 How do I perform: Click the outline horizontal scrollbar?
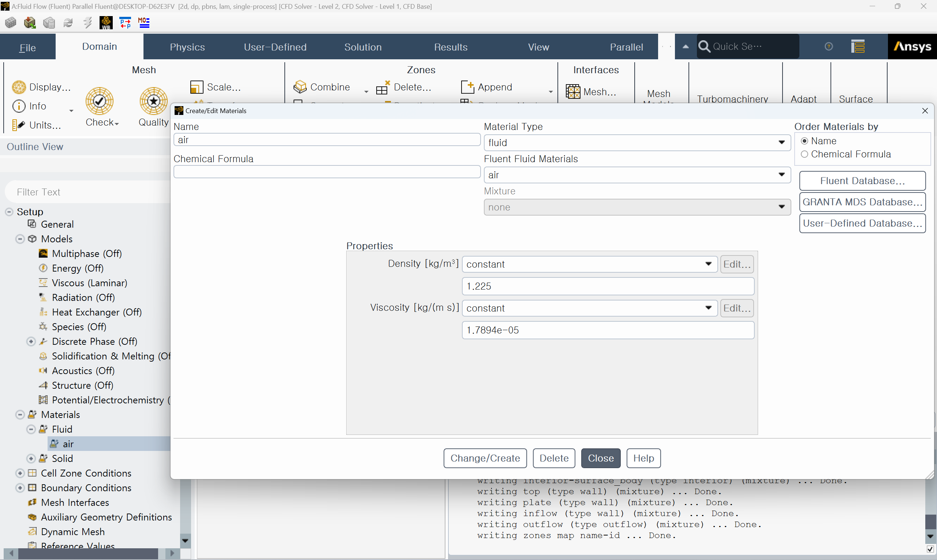pos(88,553)
